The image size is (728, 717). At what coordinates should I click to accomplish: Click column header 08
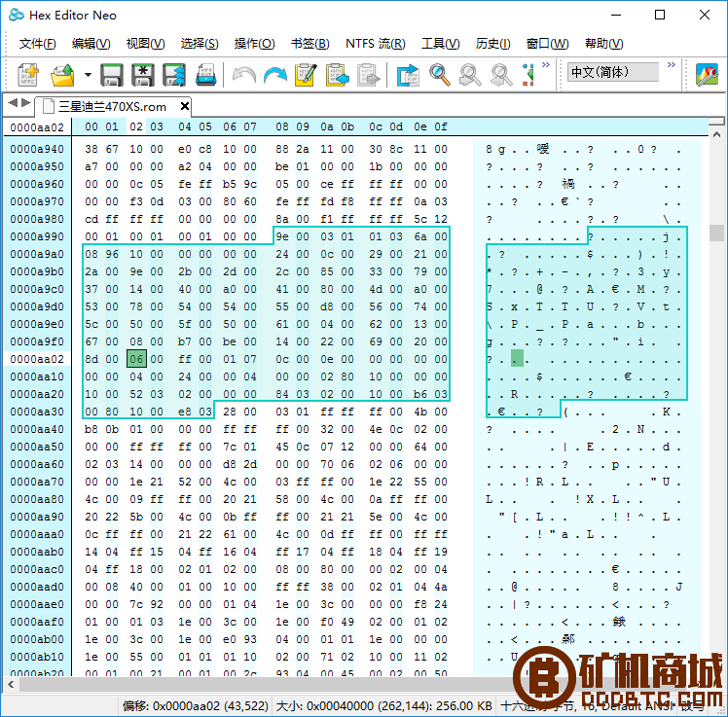click(x=282, y=127)
